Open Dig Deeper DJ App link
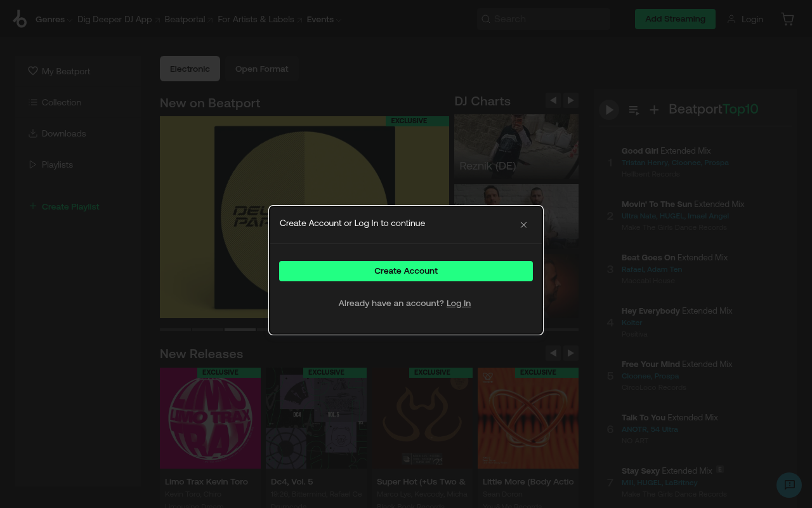Viewport: 812px width, 508px height. [119, 19]
